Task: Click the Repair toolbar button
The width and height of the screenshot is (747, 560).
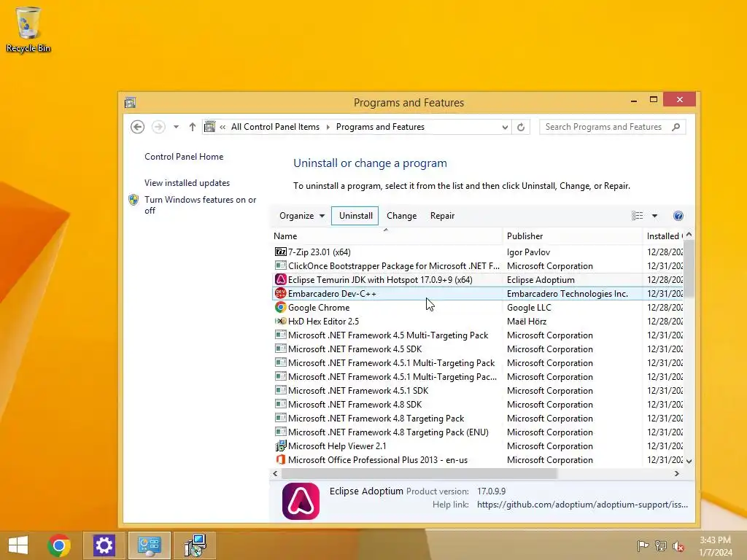Action: click(442, 216)
